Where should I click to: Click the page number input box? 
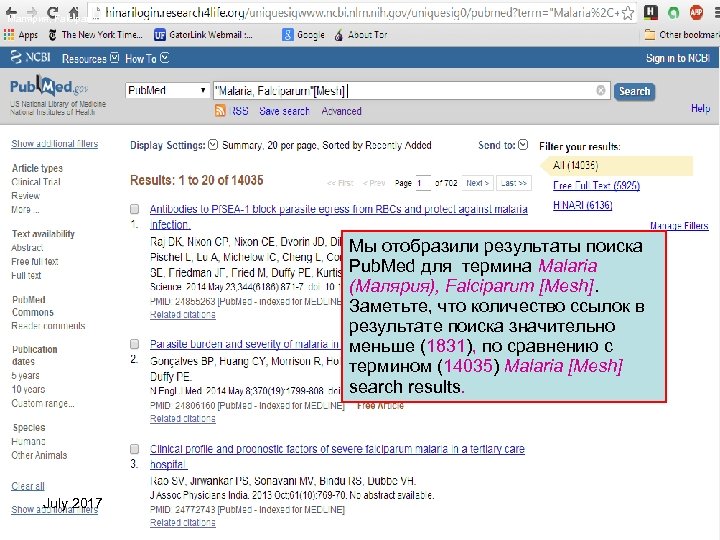pos(423,183)
